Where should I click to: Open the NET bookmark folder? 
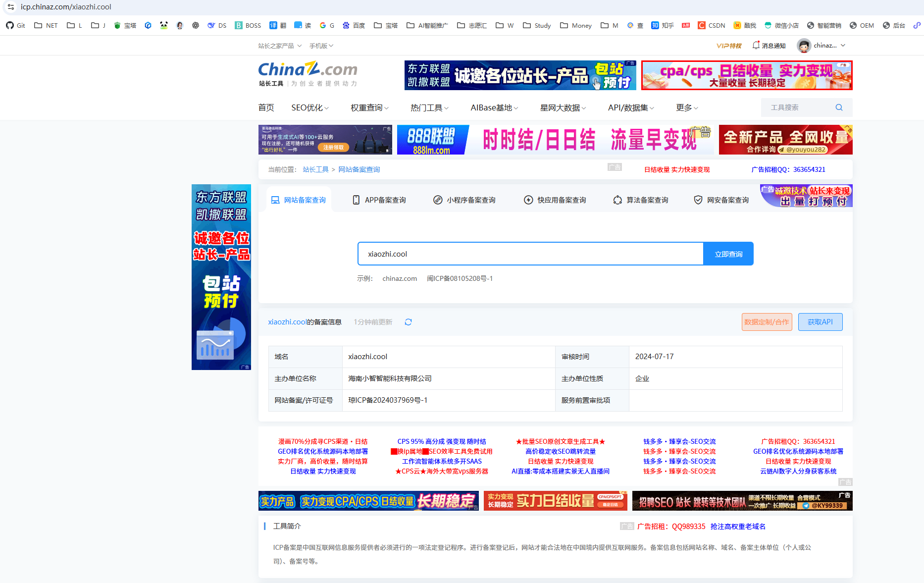[46, 25]
